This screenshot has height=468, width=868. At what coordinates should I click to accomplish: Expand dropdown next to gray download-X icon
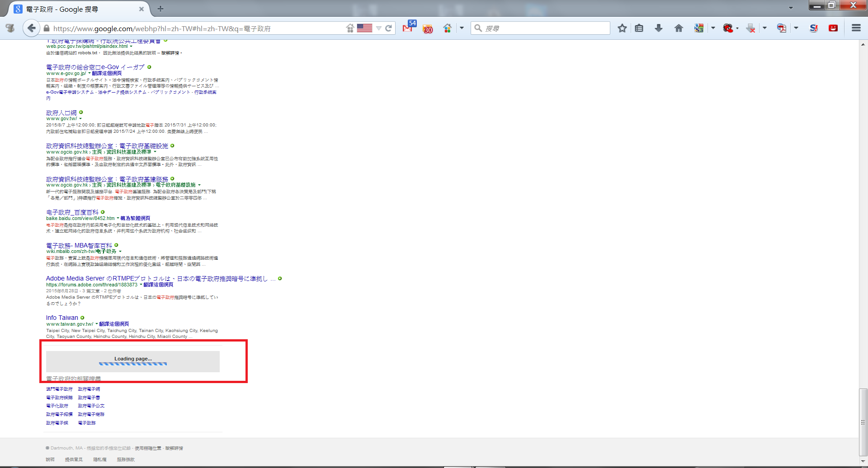coord(764,28)
